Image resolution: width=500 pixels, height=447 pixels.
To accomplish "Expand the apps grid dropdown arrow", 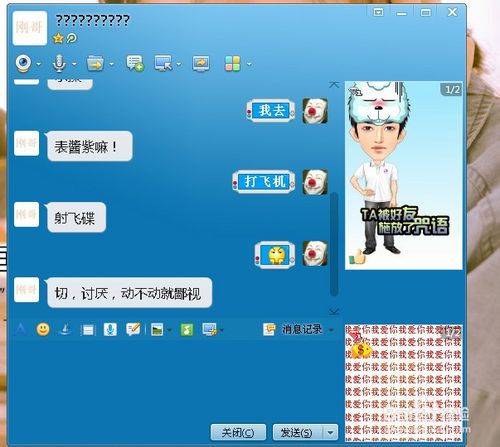I will (x=249, y=64).
